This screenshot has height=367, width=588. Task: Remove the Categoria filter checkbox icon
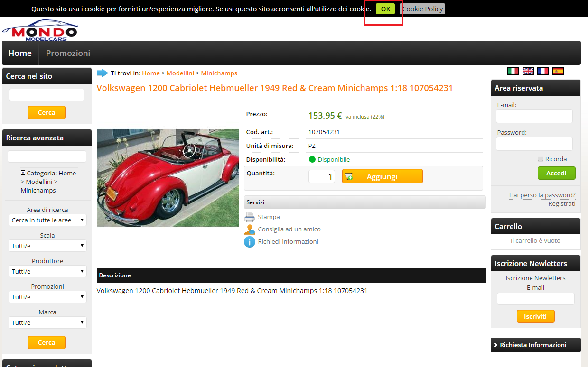click(x=23, y=173)
